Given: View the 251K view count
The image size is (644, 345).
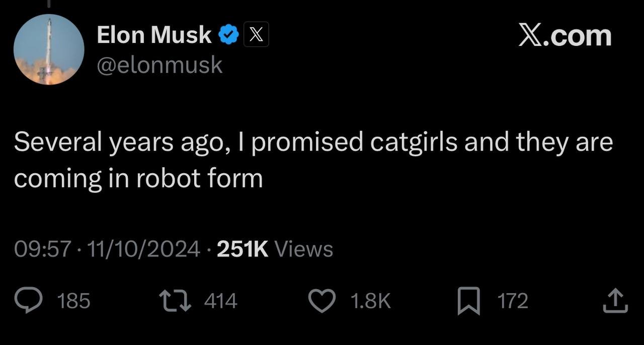Looking at the screenshot, I should [x=243, y=249].
